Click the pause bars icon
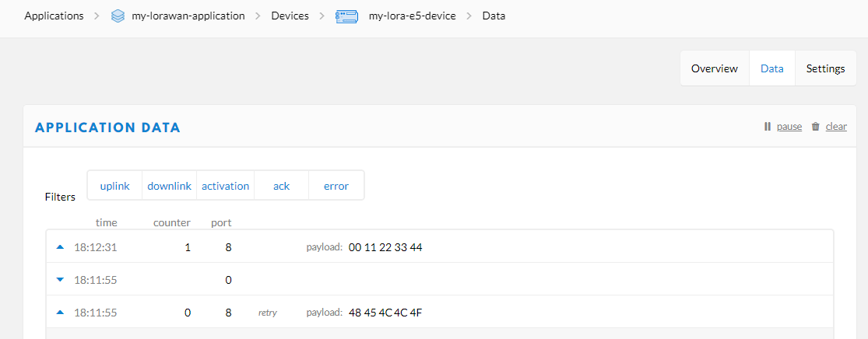 pyautogui.click(x=768, y=127)
